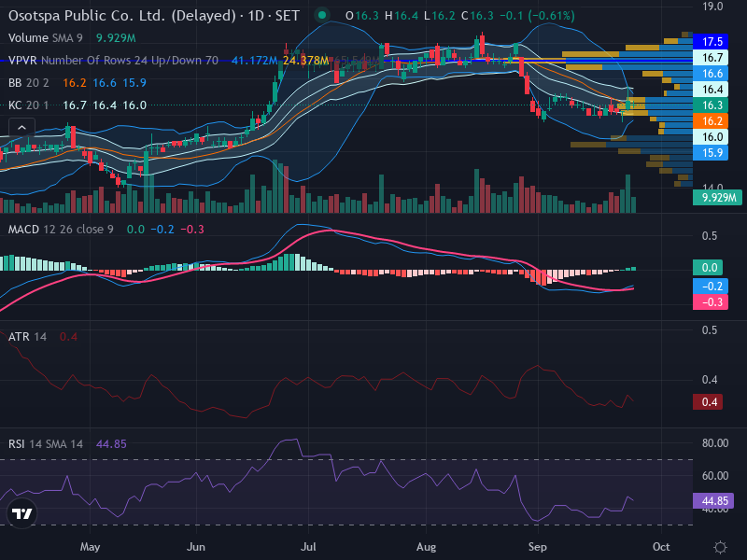The image size is (747, 560).
Task: Click the -0.1 (−0.61%) change value
Action: tap(537, 16)
